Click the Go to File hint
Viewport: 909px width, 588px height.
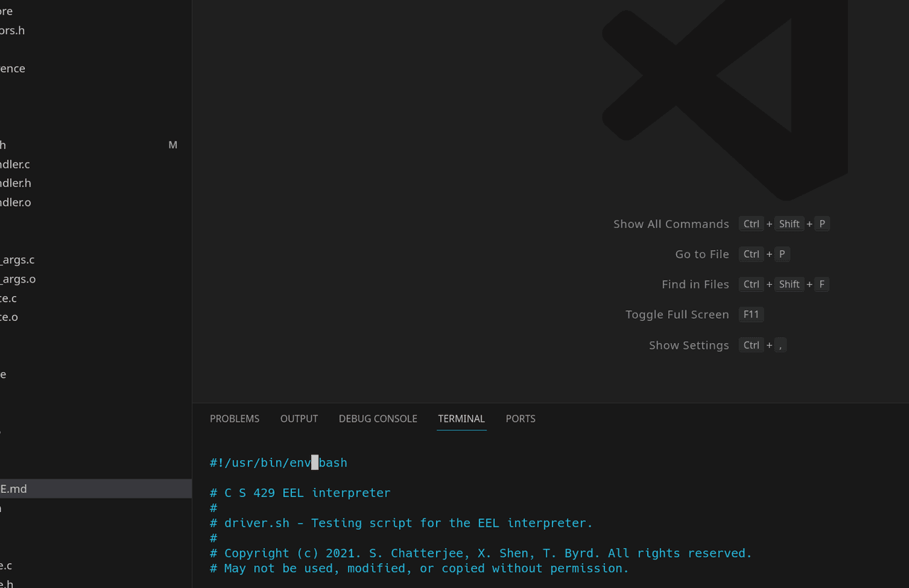click(x=702, y=254)
